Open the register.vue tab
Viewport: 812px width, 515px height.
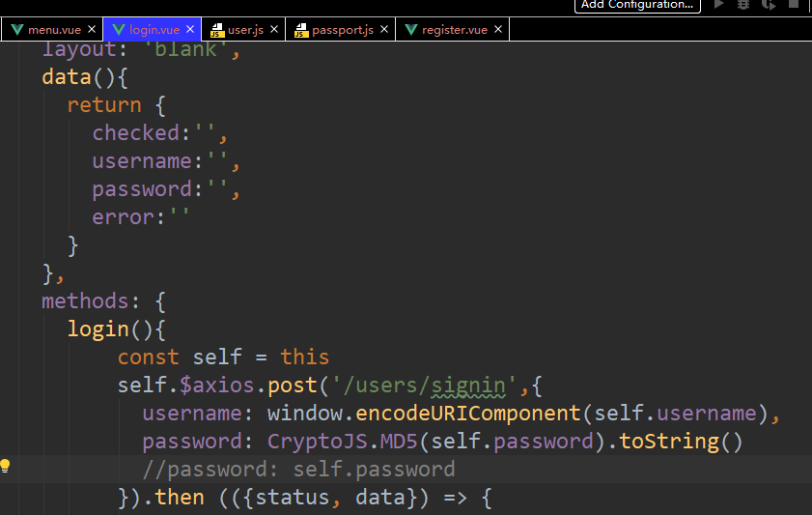(x=453, y=30)
